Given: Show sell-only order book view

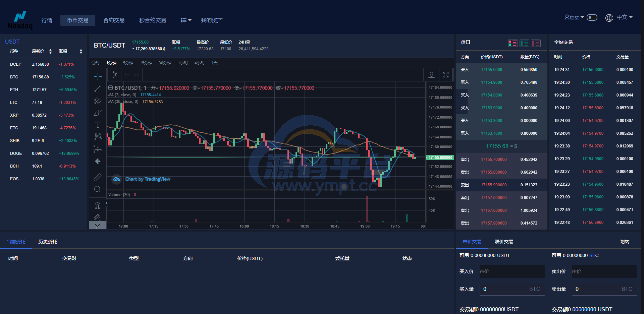Looking at the screenshot, I should point(536,43).
